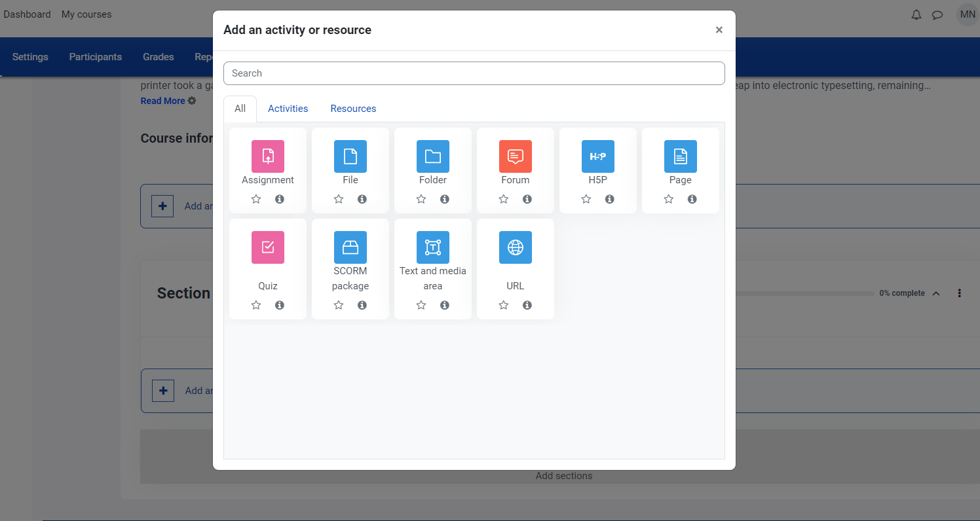Viewport: 980px width, 521px height.
Task: Select the Text and media area icon
Action: pos(433,247)
